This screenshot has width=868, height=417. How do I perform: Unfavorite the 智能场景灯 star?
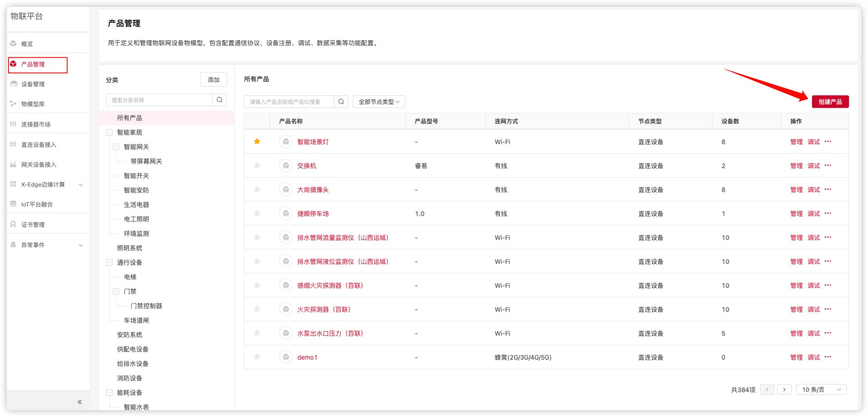[x=257, y=141]
